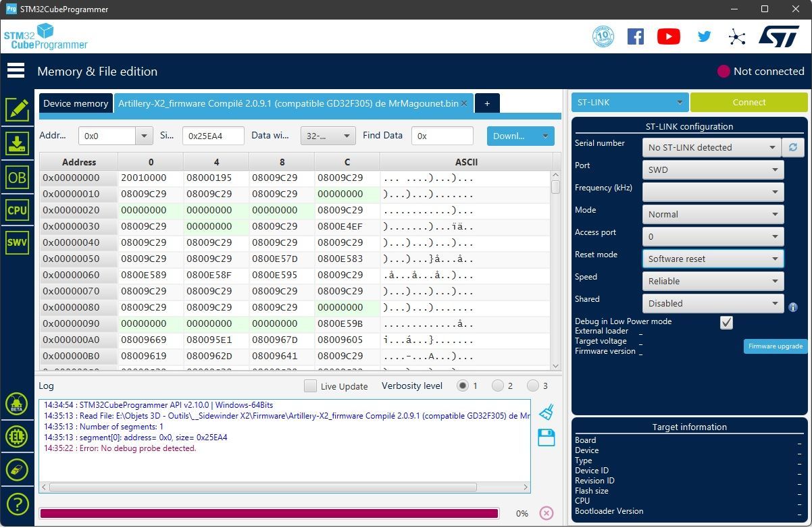Open the OB option bytes panel
Image resolution: width=812 pixels, height=528 pixels.
pos(17,177)
